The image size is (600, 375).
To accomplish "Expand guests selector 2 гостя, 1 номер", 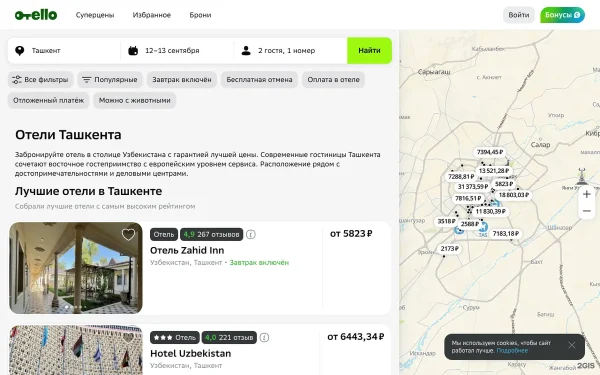I will pos(290,51).
